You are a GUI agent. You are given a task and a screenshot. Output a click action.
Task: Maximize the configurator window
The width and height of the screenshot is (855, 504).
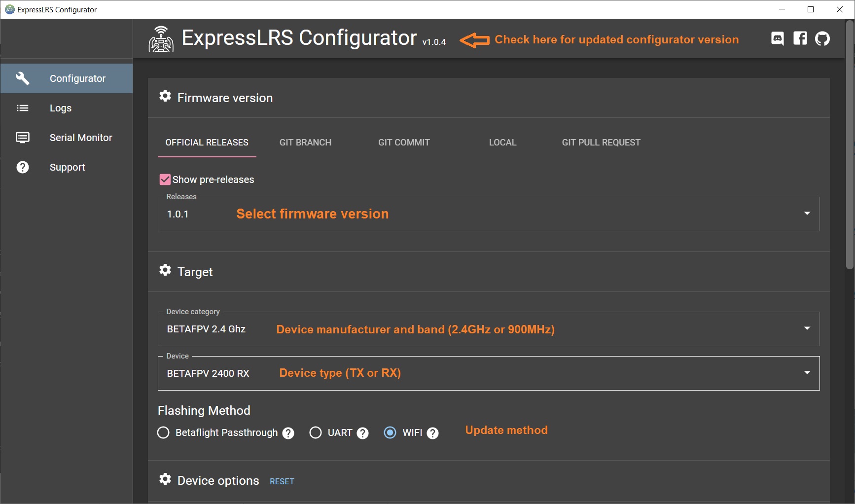tap(811, 9)
